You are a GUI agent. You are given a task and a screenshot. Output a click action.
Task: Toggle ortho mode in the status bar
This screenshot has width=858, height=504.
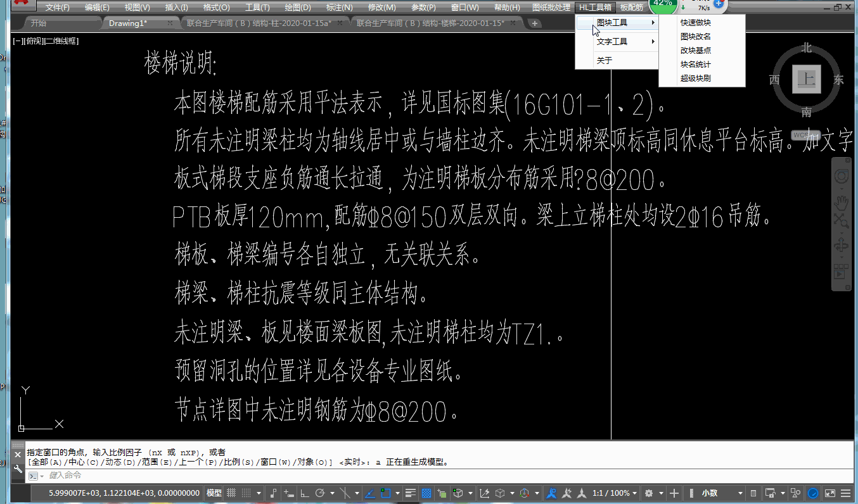tap(305, 493)
